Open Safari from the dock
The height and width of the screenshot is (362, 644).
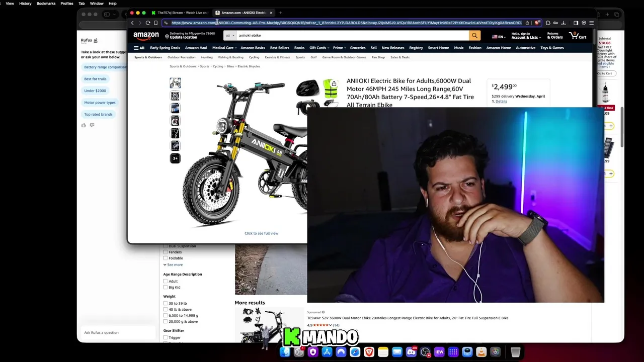(x=355, y=352)
